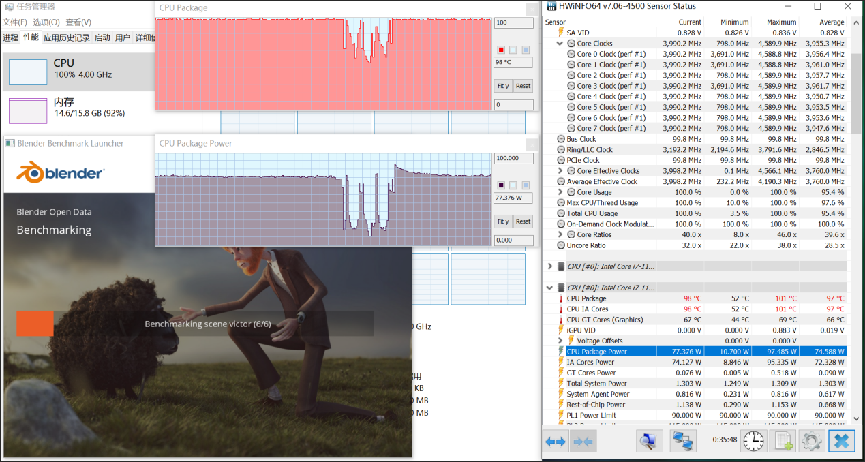Click the sensor search magnifier icon

[648, 441]
